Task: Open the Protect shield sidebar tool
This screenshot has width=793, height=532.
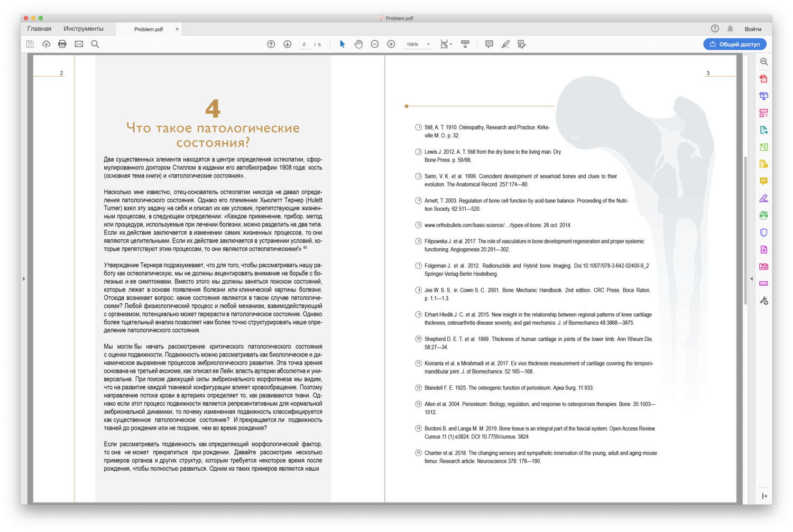Action: pyautogui.click(x=764, y=232)
